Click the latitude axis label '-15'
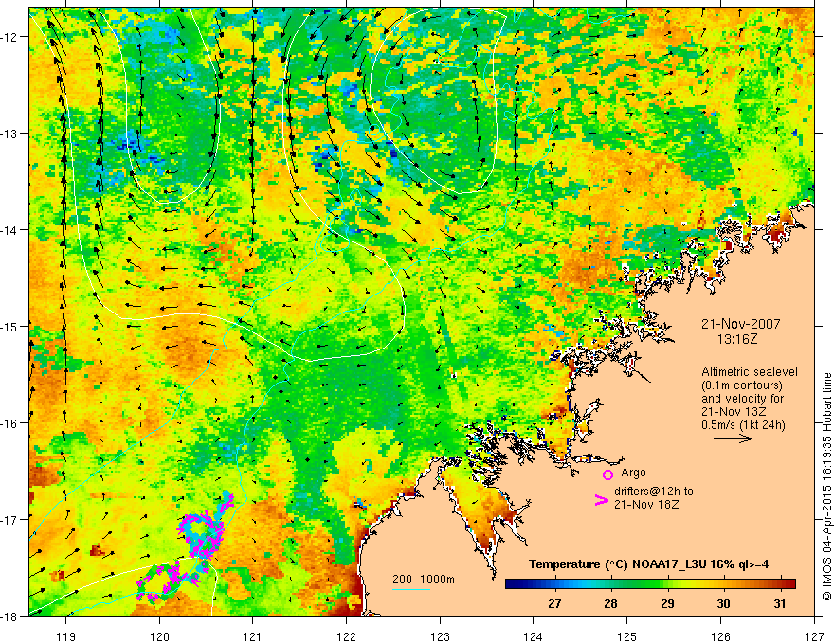834x644 pixels. pos(10,326)
